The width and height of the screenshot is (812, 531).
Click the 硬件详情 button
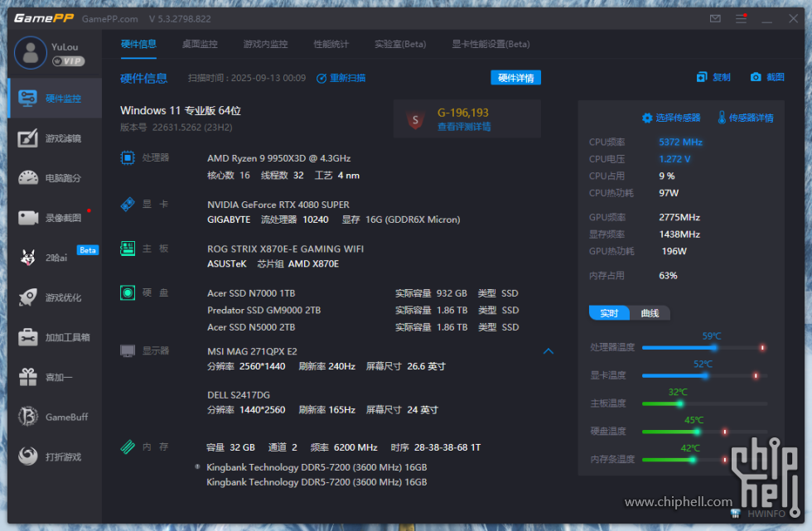pos(515,78)
